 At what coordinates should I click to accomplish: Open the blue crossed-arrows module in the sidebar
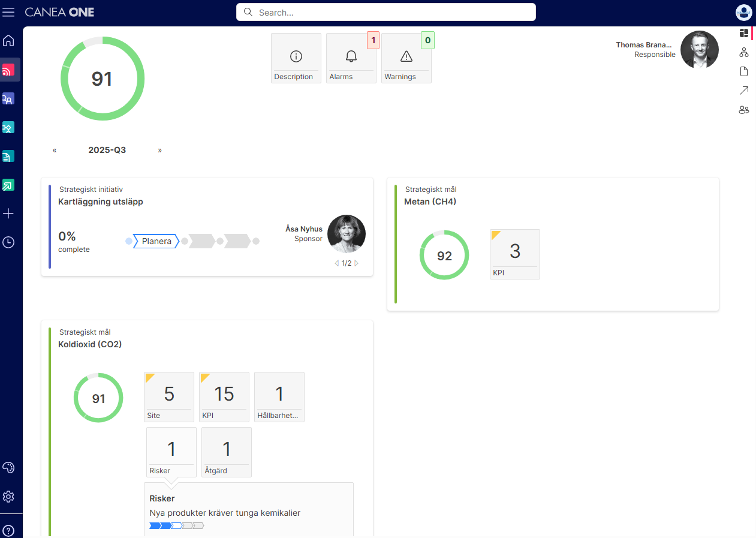(x=8, y=127)
